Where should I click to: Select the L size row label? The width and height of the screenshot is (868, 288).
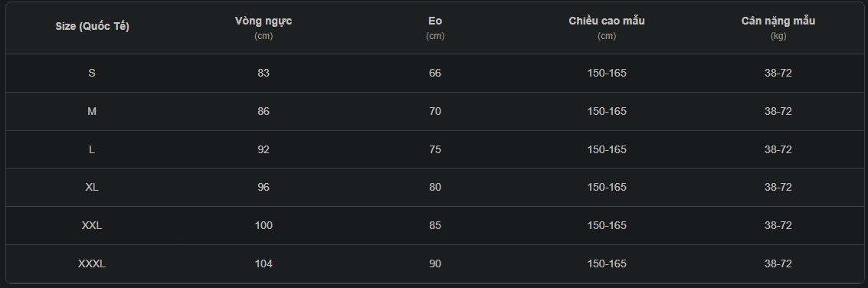[x=92, y=149]
